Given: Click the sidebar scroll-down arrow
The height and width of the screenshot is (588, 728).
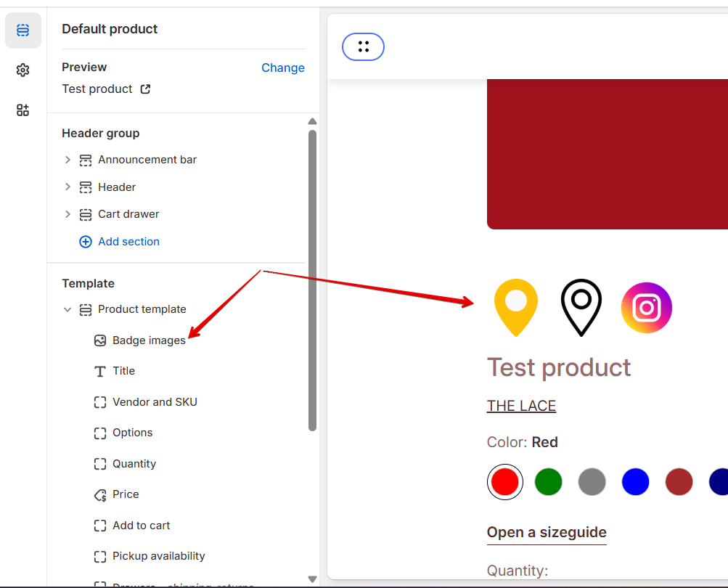Looking at the screenshot, I should coord(312,579).
